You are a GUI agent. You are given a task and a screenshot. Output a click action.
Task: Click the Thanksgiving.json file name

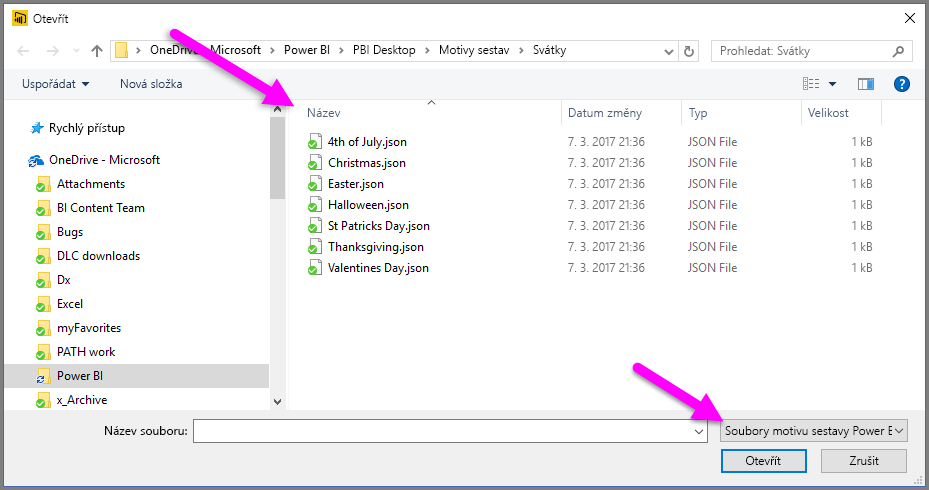coord(376,246)
